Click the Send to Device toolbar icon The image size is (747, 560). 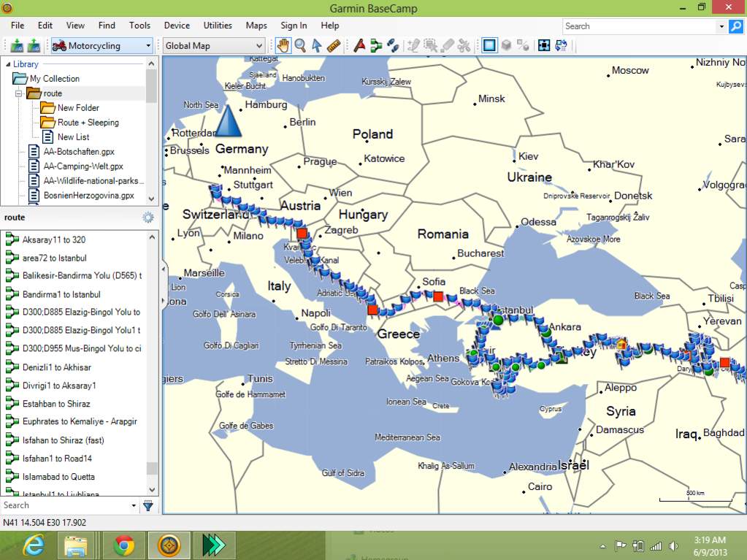[17, 46]
